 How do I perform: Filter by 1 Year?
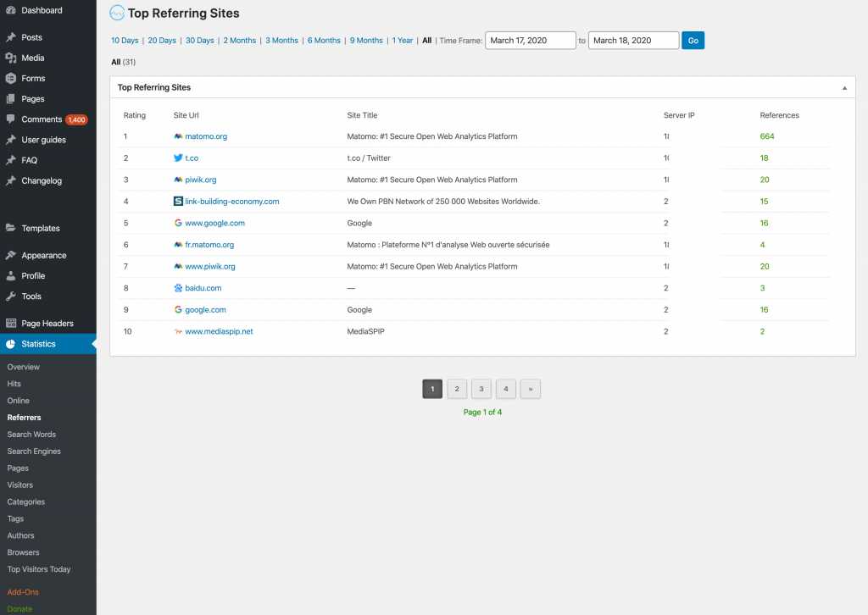[403, 41]
